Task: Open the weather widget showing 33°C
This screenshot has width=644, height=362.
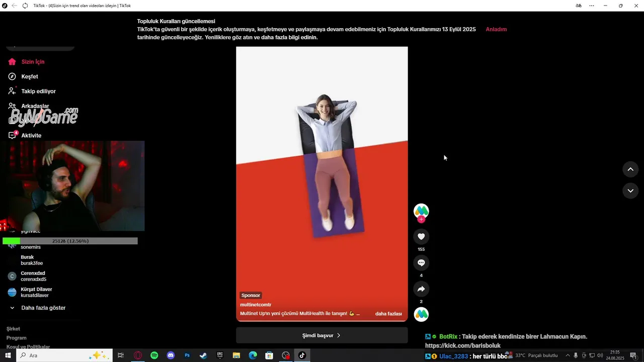Action: [x=532, y=355]
